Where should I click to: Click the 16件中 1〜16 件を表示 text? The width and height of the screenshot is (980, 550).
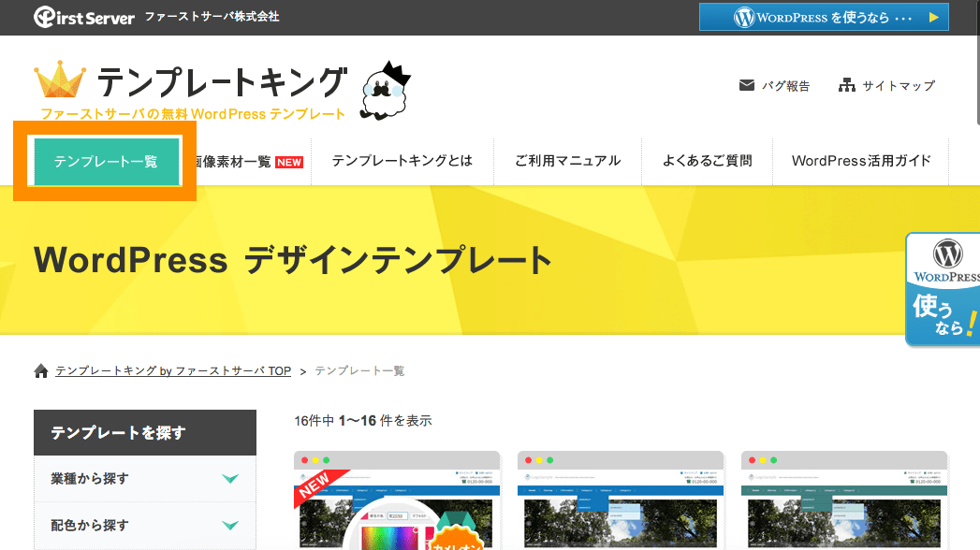pyautogui.click(x=363, y=421)
